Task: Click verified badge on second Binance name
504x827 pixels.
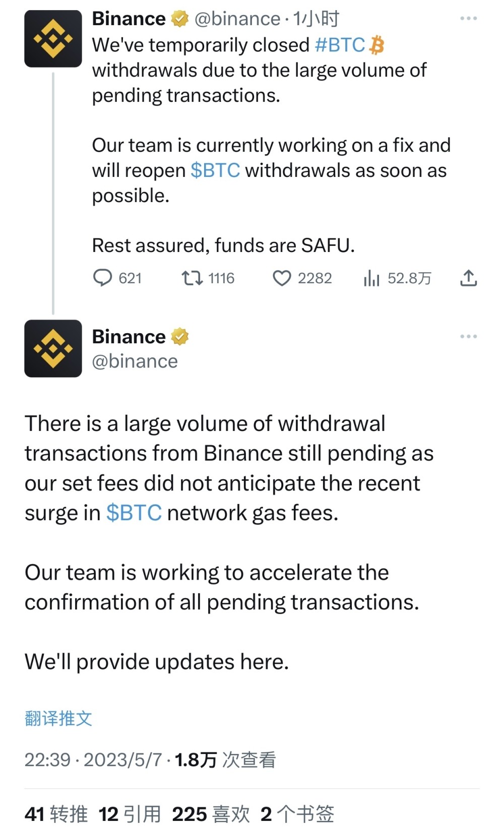Action: tap(179, 337)
